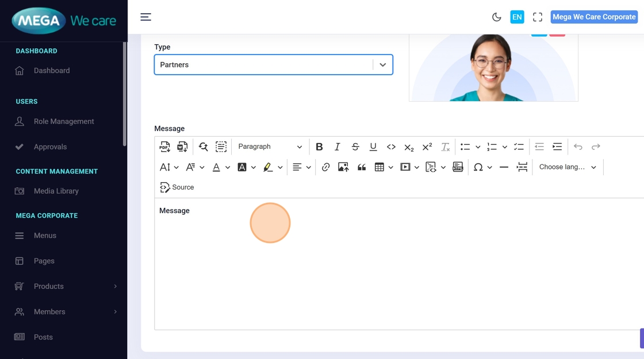This screenshot has height=359, width=644.
Task: Open Media Library in sidebar
Action: coord(56,191)
